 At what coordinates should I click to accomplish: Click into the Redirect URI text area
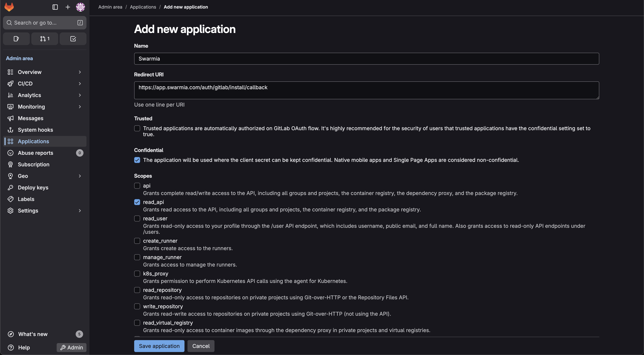click(x=366, y=90)
